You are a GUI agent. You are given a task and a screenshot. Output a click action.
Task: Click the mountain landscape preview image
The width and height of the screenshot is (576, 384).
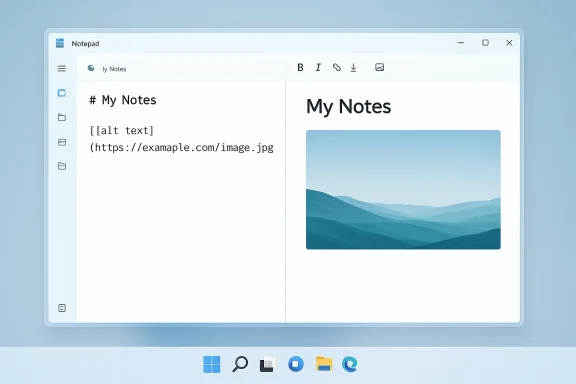[403, 190]
